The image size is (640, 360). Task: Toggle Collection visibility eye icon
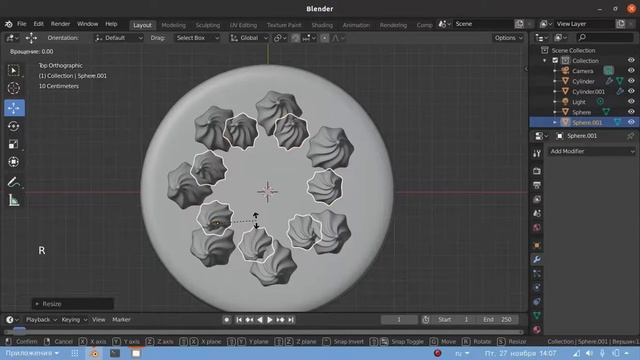[631, 60]
